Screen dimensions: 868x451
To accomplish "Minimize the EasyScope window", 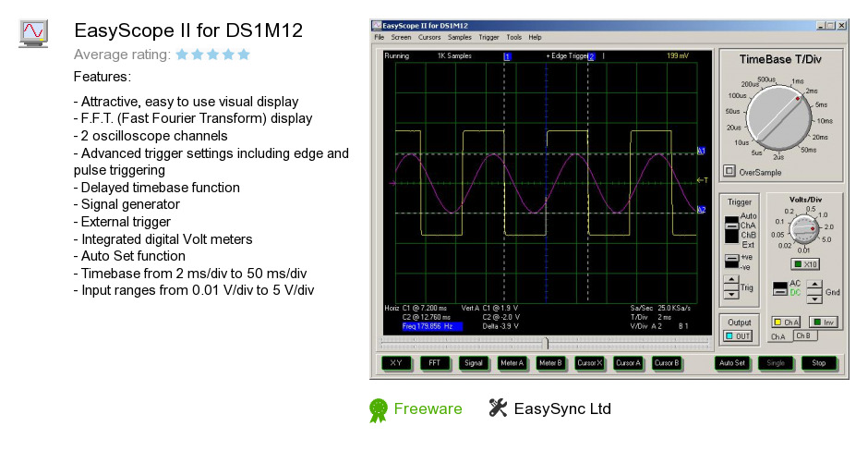I will tap(820, 26).
